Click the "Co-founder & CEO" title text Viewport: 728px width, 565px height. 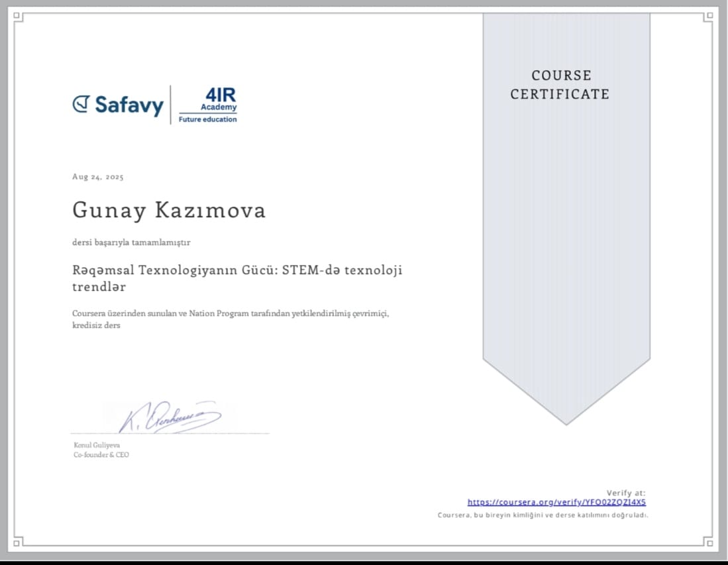101,455
